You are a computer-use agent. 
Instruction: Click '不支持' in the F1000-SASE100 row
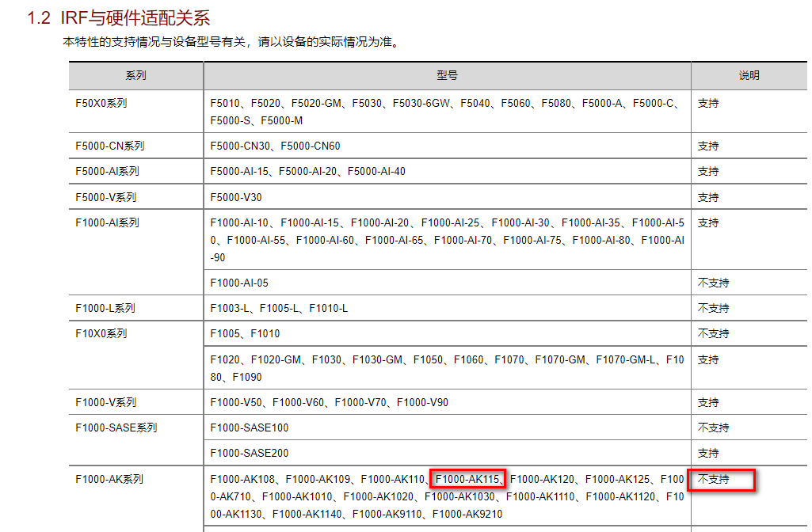click(x=713, y=427)
